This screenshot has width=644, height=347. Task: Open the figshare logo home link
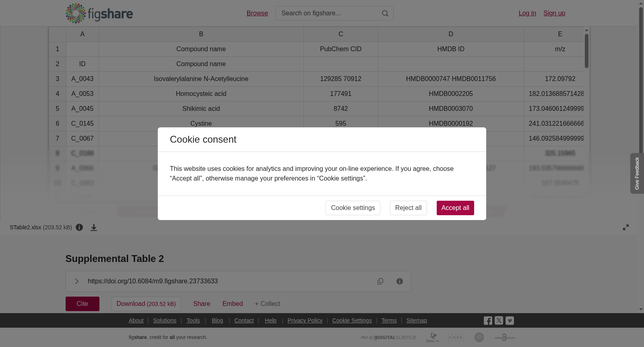99,13
